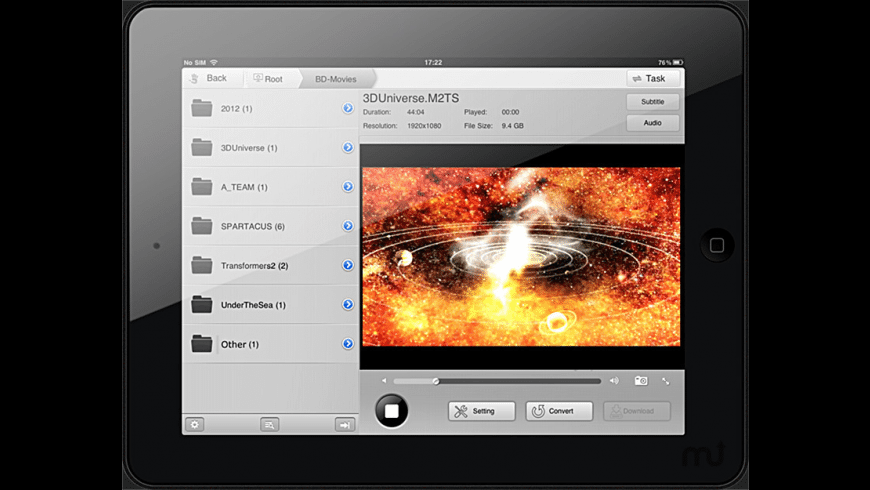Viewport: 870px width, 490px height.
Task: Open the Task list
Action: [x=653, y=78]
